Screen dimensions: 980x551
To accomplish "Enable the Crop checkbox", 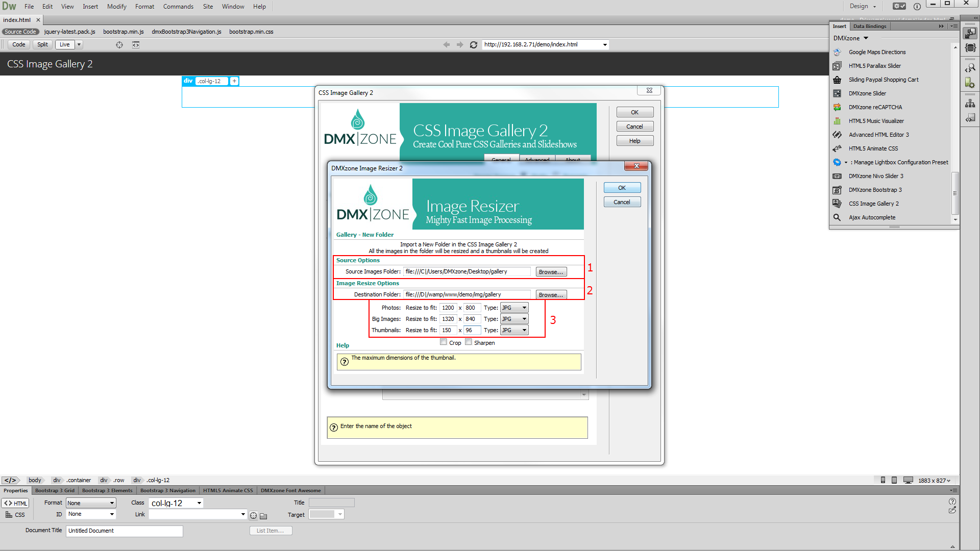I will [x=444, y=342].
